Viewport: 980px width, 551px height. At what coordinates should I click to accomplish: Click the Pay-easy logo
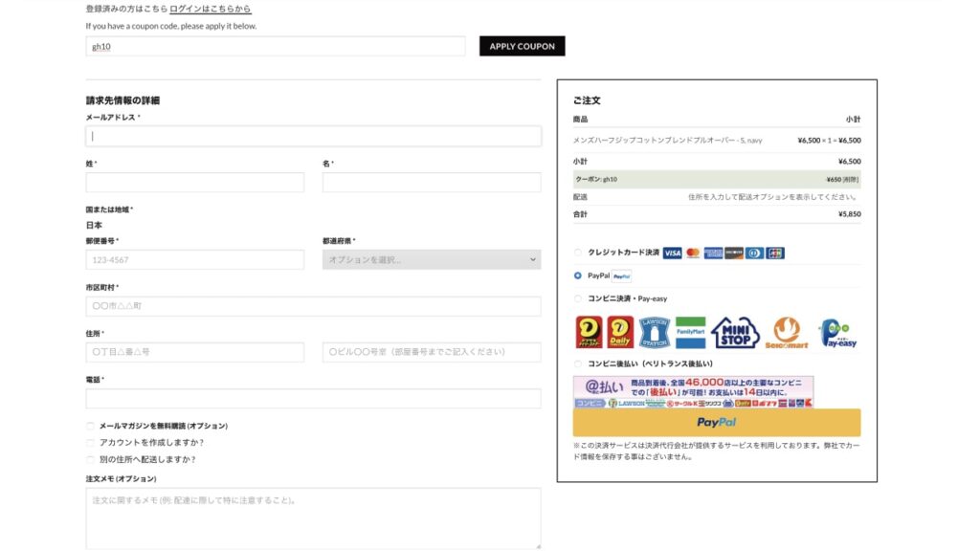[837, 333]
